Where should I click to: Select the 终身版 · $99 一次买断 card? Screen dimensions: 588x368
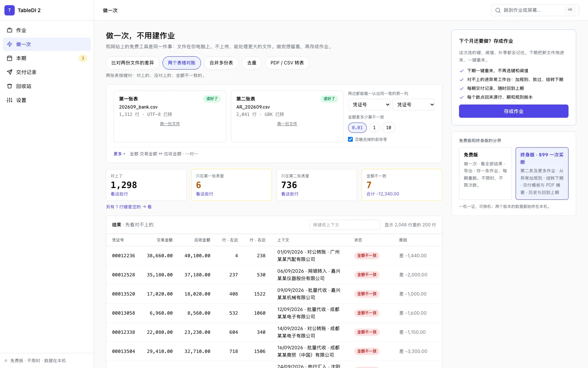tap(542, 173)
